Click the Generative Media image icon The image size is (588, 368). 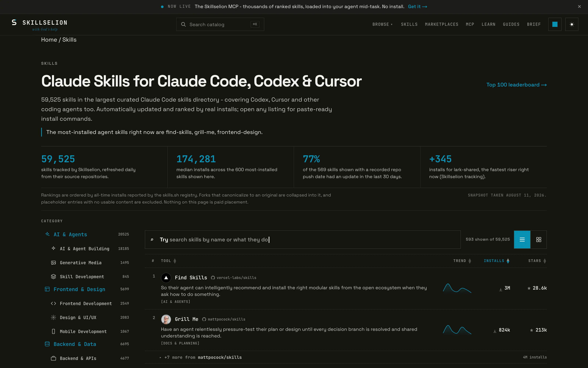pyautogui.click(x=53, y=263)
